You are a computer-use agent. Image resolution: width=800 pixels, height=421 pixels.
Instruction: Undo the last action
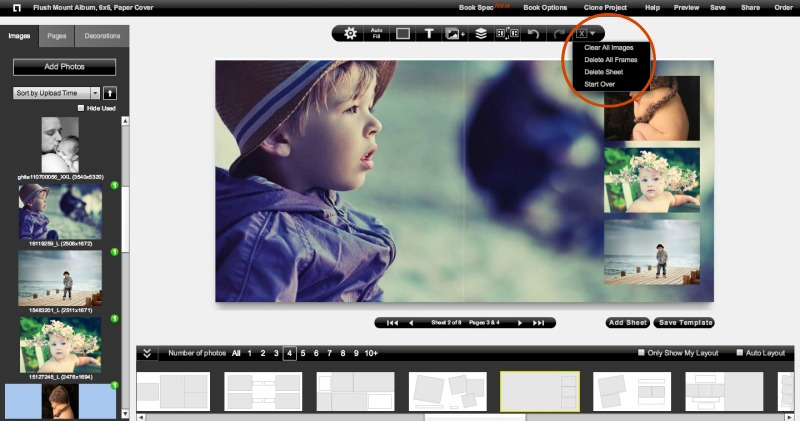point(533,34)
